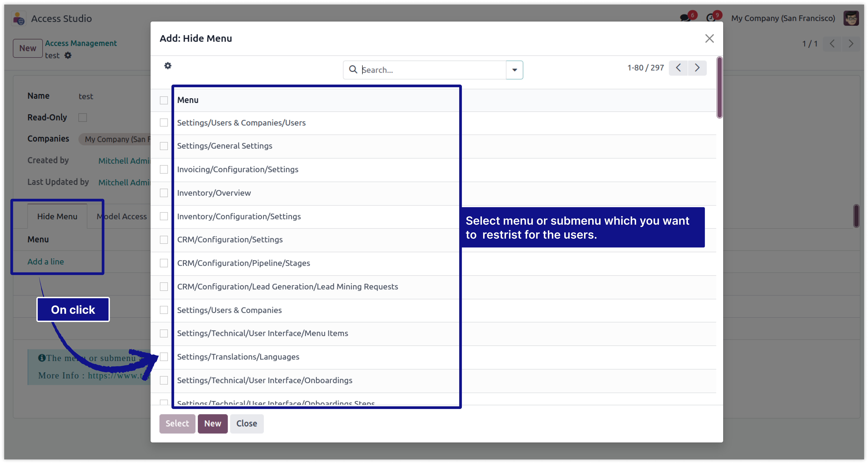Go to previous page of menu list

678,68
